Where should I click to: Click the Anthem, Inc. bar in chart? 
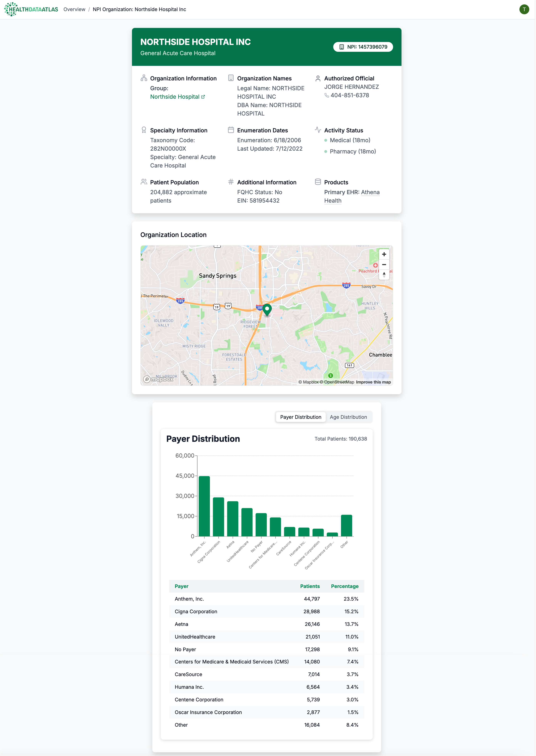(x=204, y=506)
